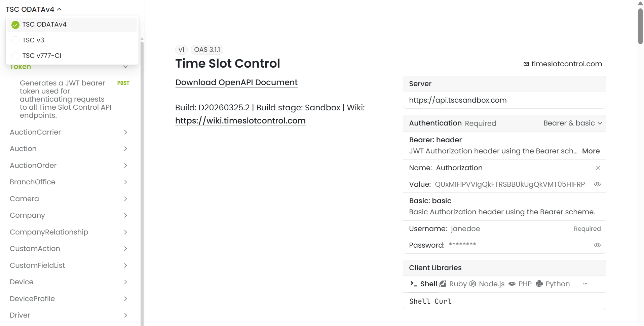Show the bearer token value
The image size is (644, 326).
point(597,184)
